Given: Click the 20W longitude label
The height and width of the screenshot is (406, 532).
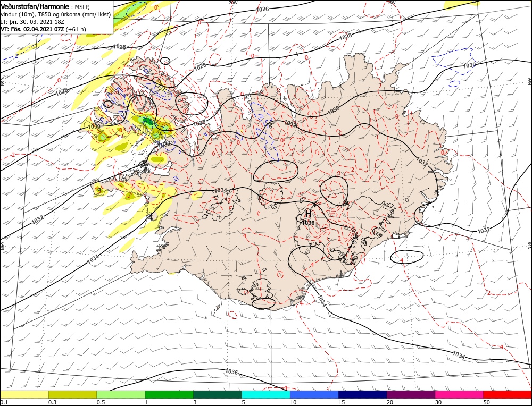Looking at the screenshot, I should [233, 2].
